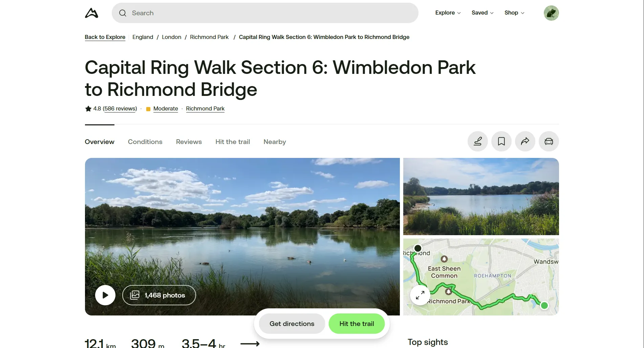The height and width of the screenshot is (348, 644).
Task: Switch to the Reviews tab
Action: point(189,142)
